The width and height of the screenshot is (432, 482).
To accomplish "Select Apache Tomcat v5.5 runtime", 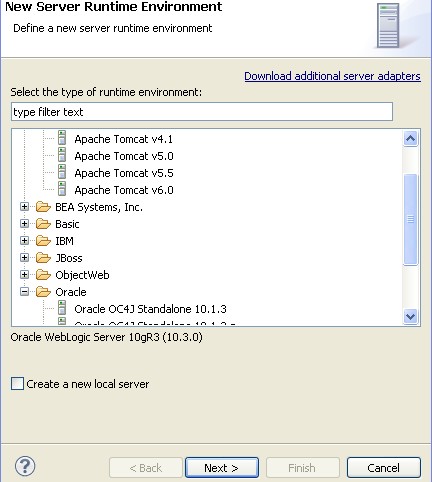I will (124, 173).
